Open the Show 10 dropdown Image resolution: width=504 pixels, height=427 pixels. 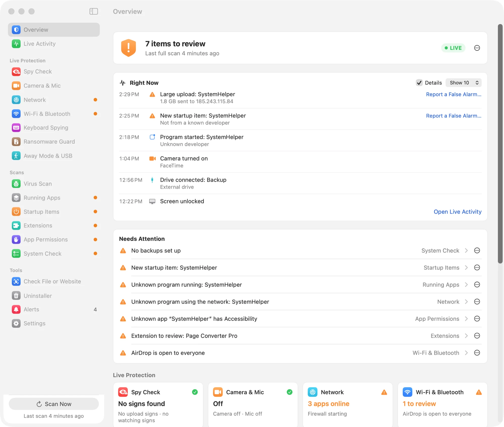click(x=463, y=83)
